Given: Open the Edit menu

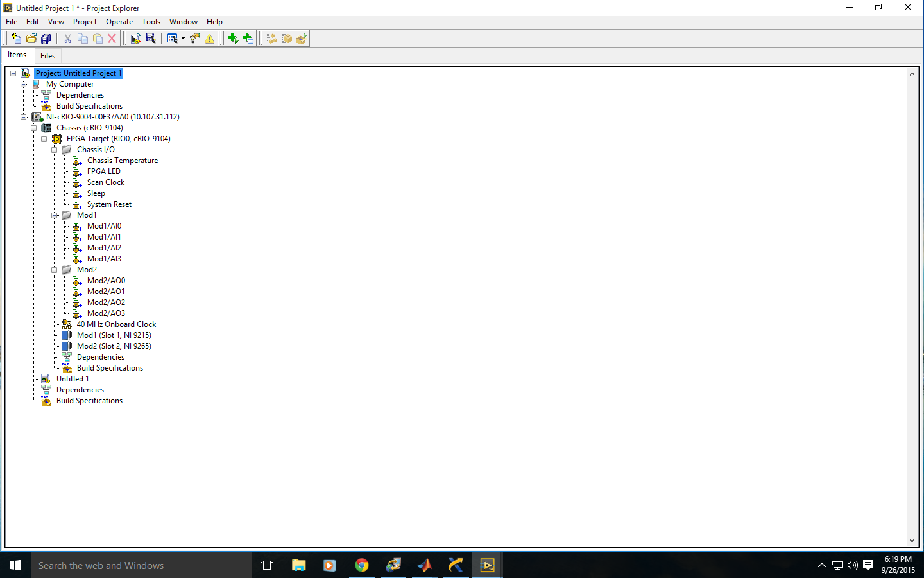Looking at the screenshot, I should [x=33, y=22].
